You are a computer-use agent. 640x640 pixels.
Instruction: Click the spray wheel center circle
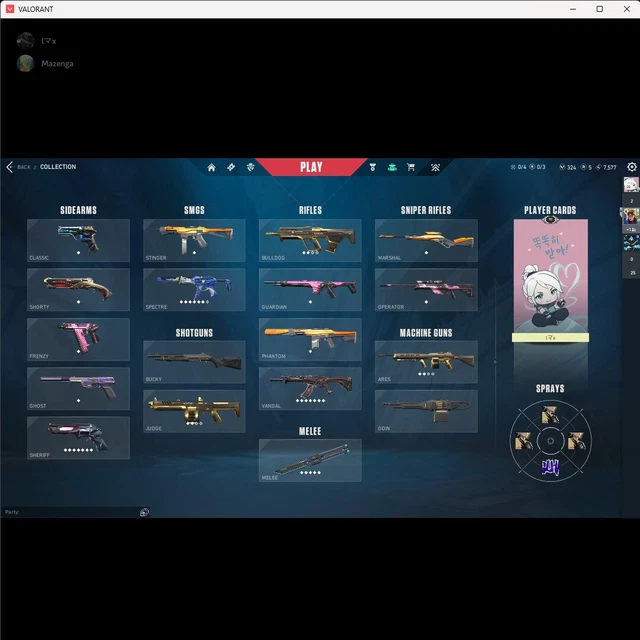(x=550, y=441)
